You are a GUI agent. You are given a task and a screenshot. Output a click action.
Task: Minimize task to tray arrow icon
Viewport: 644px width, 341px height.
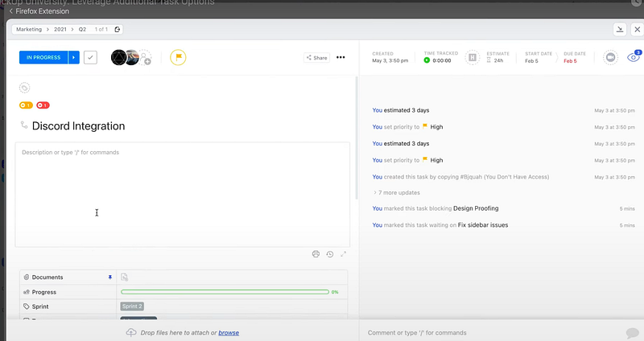pyautogui.click(x=620, y=29)
